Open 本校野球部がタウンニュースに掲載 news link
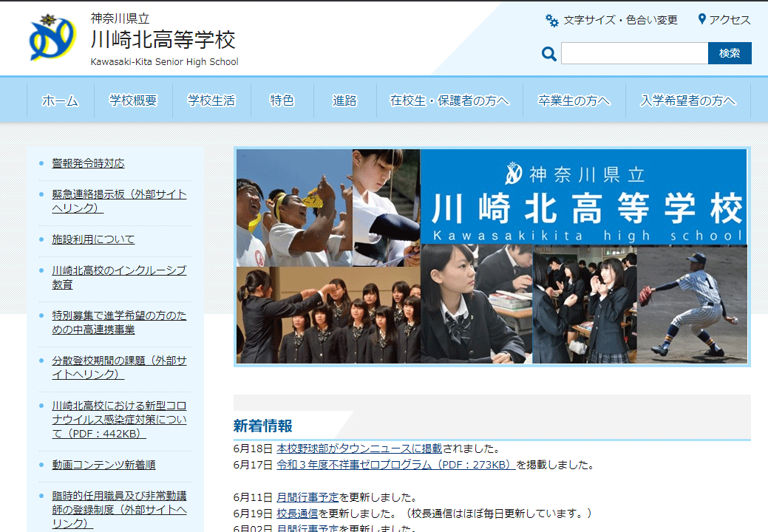 tap(359, 449)
